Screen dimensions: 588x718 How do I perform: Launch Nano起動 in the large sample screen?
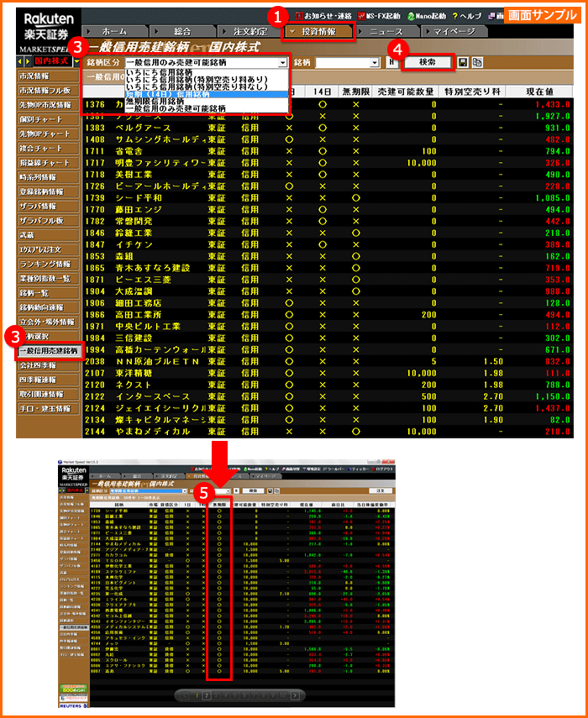tap(427, 17)
